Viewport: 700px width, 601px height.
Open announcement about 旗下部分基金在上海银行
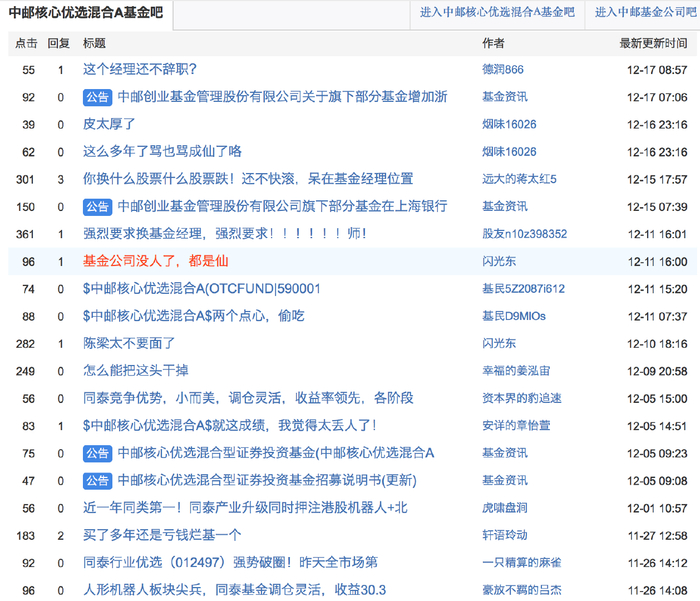(x=282, y=206)
